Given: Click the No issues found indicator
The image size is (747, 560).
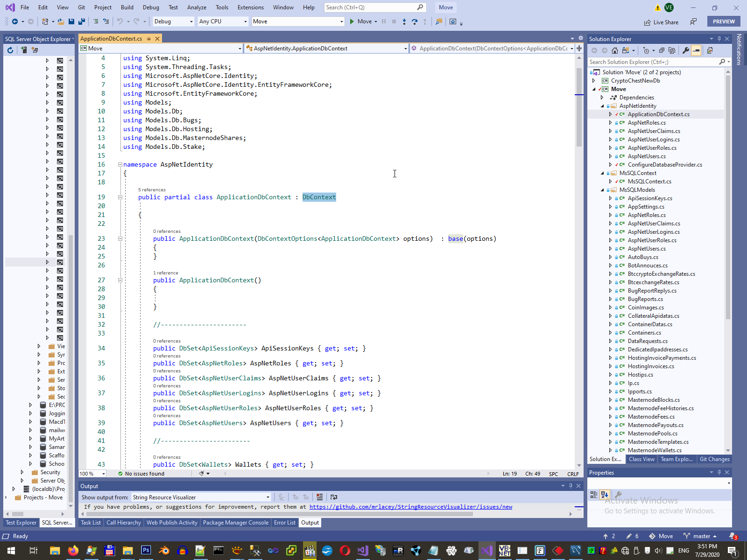Looking at the screenshot, I should tap(141, 474).
